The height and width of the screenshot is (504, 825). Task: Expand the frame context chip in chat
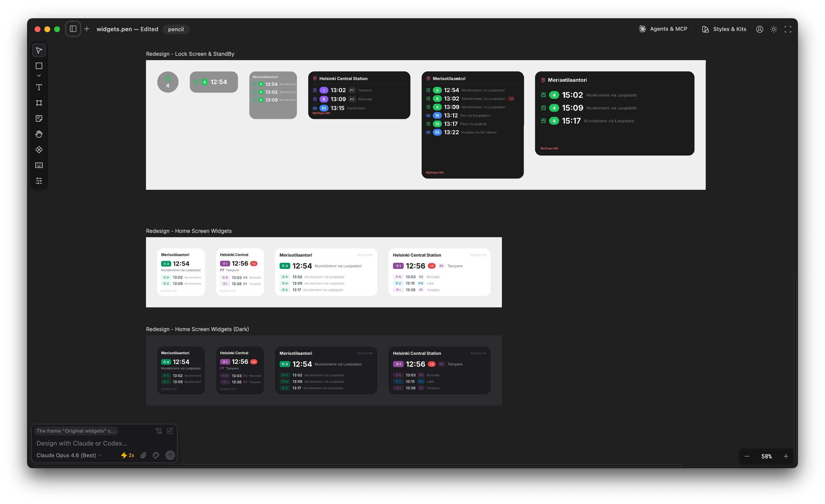76,431
